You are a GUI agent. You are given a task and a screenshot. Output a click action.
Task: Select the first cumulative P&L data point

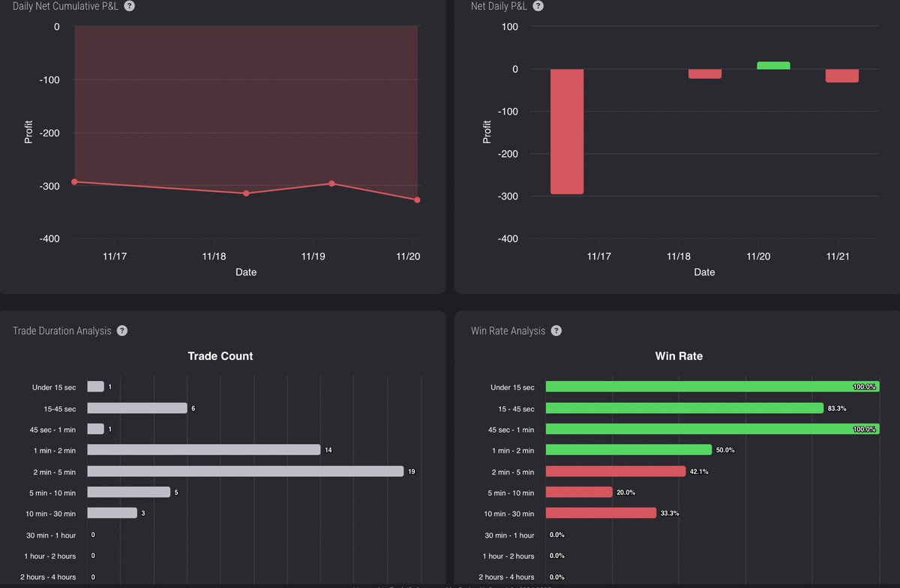(x=74, y=181)
